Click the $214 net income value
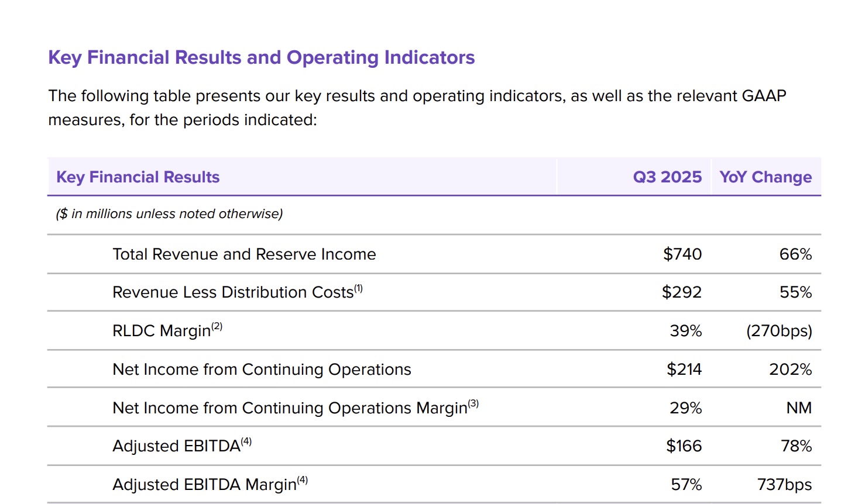This screenshot has width=865, height=504. [684, 370]
